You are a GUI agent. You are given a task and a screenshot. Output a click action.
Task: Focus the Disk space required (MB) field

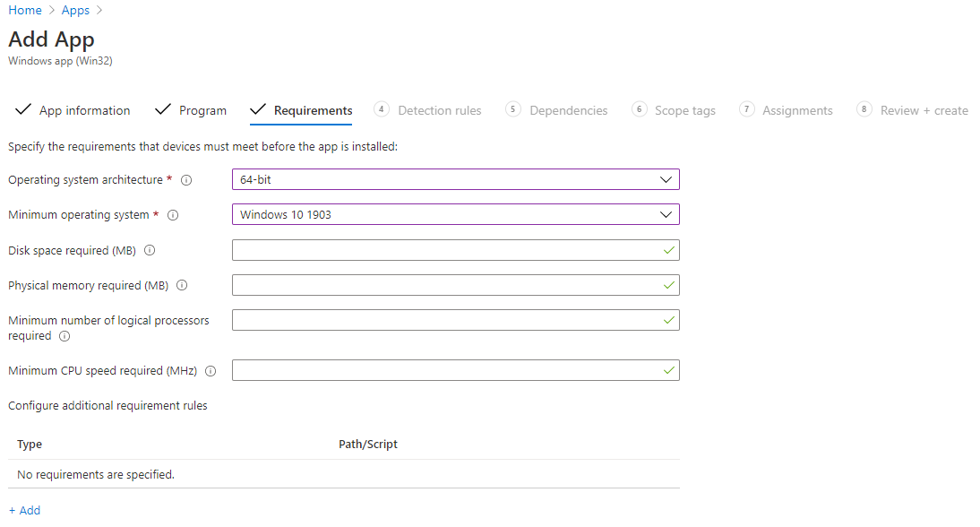coord(456,250)
